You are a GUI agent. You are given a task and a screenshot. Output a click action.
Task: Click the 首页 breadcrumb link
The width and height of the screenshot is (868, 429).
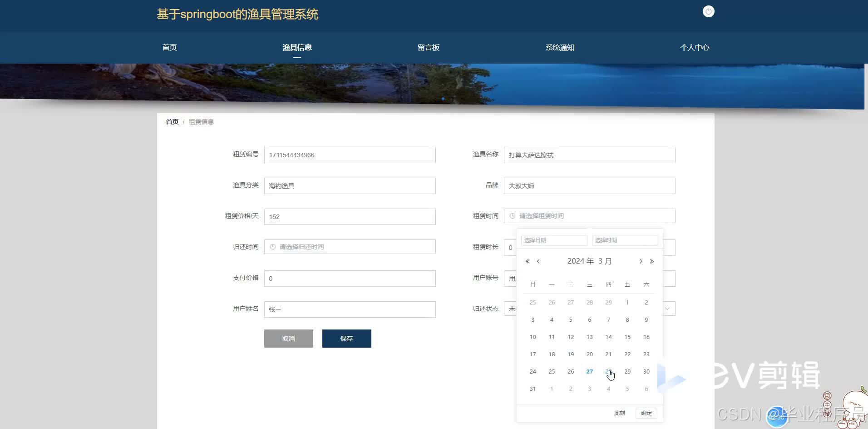tap(172, 121)
